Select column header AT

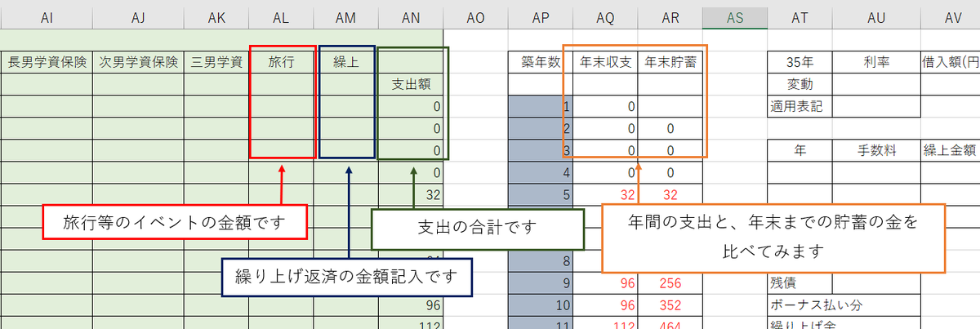click(x=800, y=17)
